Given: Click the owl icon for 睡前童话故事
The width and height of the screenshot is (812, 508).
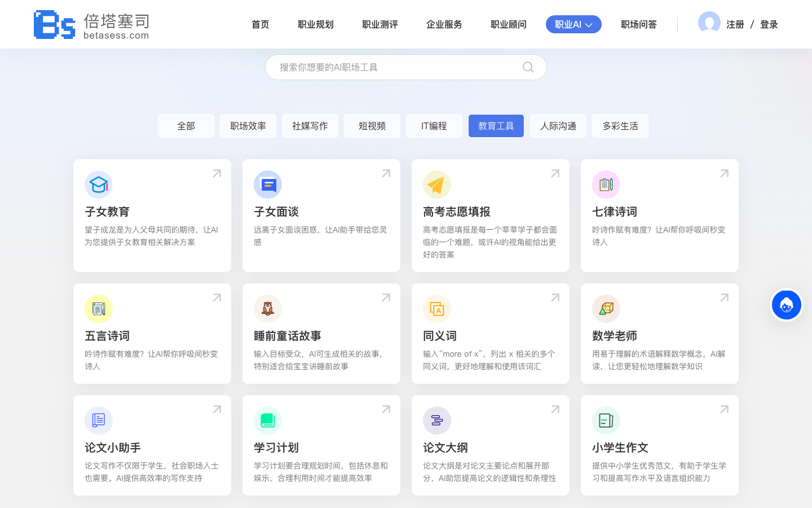Looking at the screenshot, I should pyautogui.click(x=268, y=309).
